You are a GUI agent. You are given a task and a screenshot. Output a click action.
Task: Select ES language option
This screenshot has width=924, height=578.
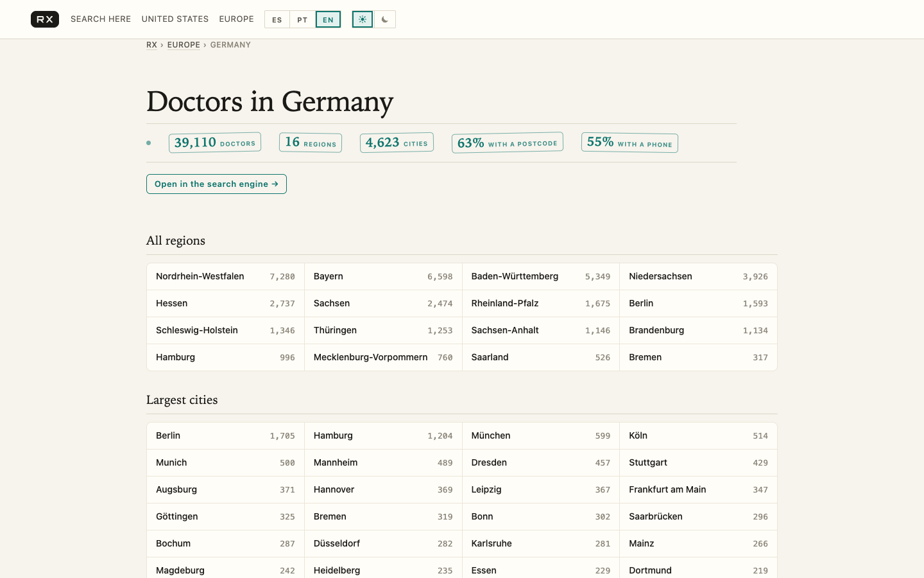[x=277, y=19]
